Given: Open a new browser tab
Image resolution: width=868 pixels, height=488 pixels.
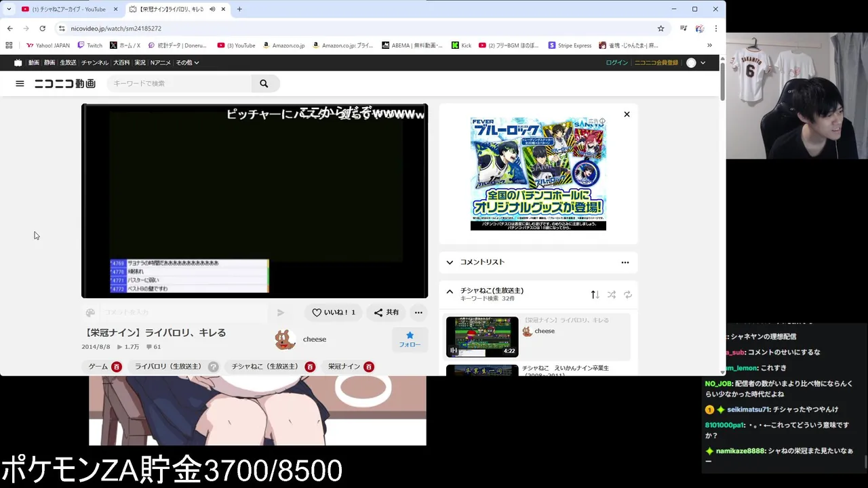Looking at the screenshot, I should 239,9.
